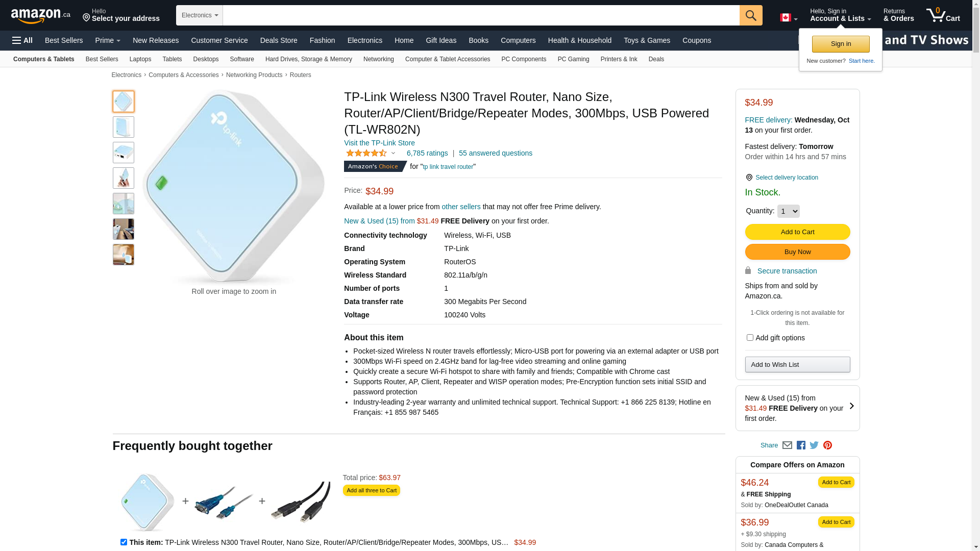Enable the Add gift options checkbox
The width and height of the screenshot is (980, 551).
[750, 338]
